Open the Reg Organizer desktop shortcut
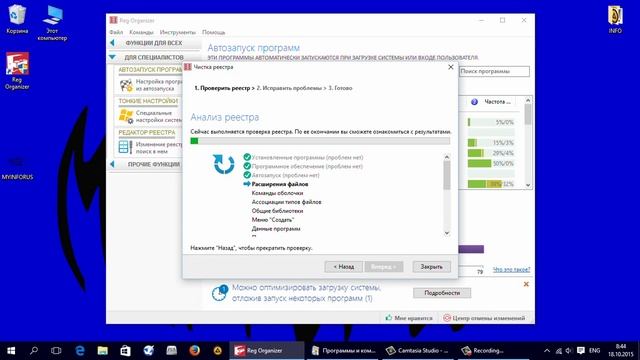 coord(17,70)
